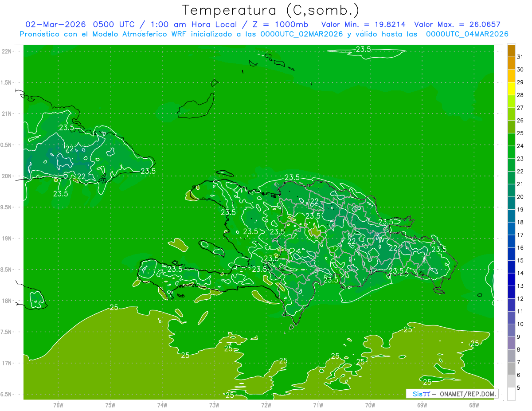This screenshot has width=532, height=411.
Task: Click the color legend value "12"
Action: (520, 299)
